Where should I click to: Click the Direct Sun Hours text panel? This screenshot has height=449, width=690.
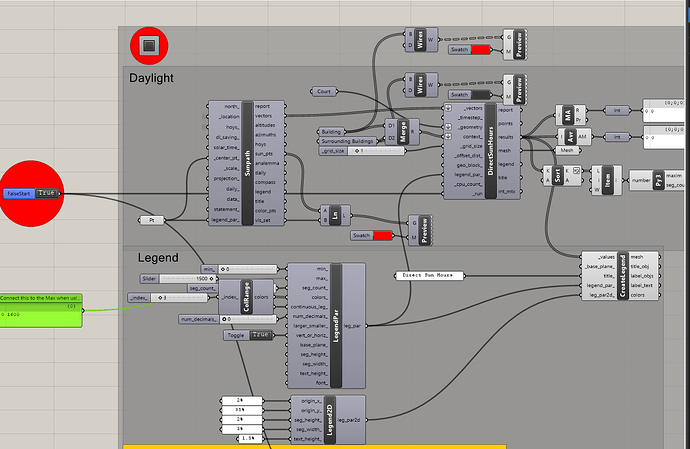tap(429, 276)
